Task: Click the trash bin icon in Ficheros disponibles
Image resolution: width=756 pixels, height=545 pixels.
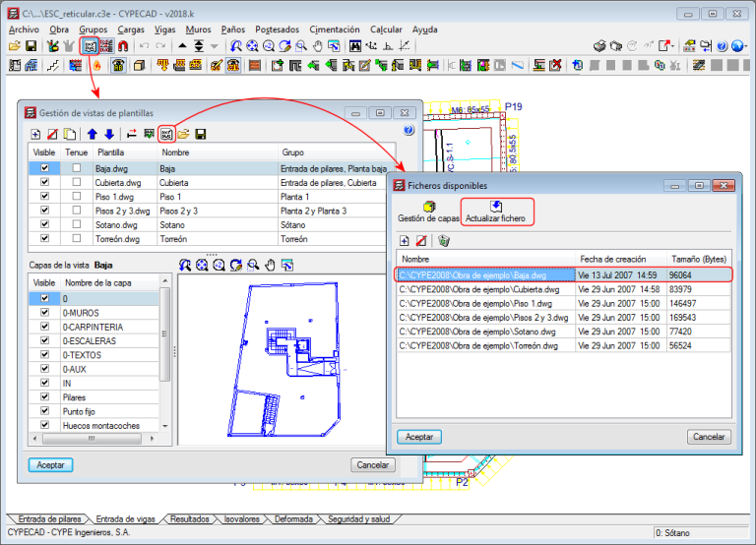Action: [444, 240]
